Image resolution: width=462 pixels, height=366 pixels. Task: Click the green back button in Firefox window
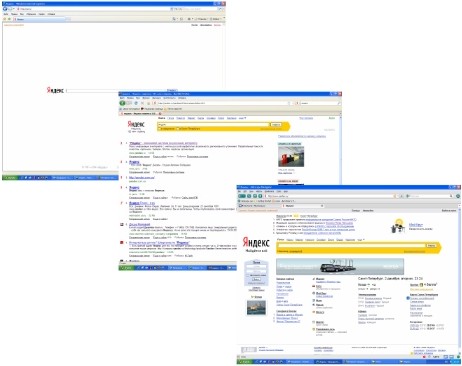pyautogui.click(x=123, y=103)
